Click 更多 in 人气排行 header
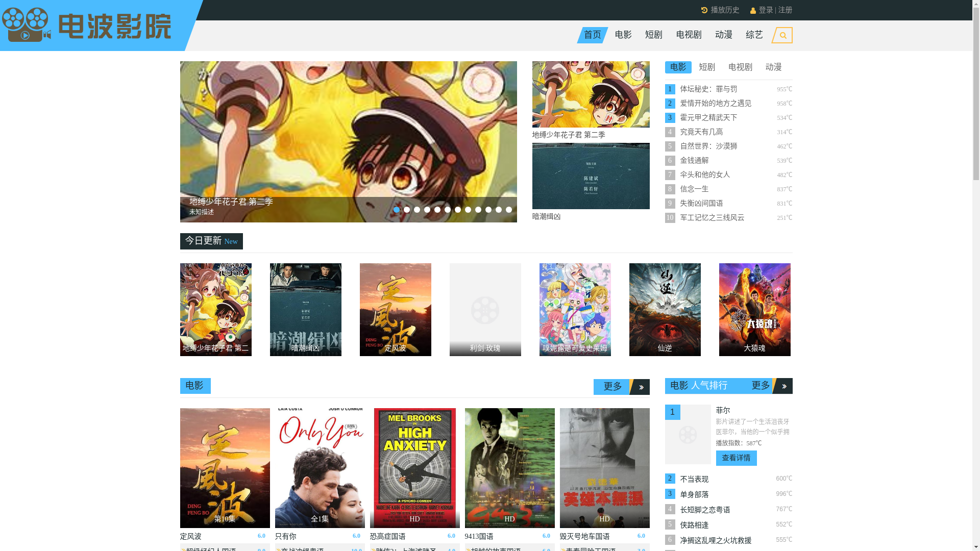Screen dimensions: 980x551 point(761,386)
